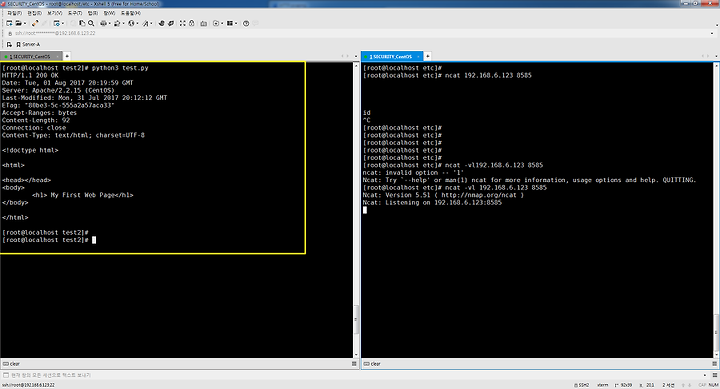Screen dimensions: 720x389
Task: Expand the dropdown arrow next to Properties icon
Action: [63, 23]
